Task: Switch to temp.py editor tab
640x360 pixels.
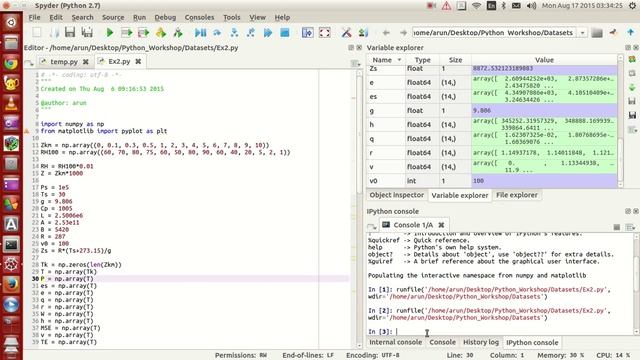Action: pyautogui.click(x=64, y=62)
